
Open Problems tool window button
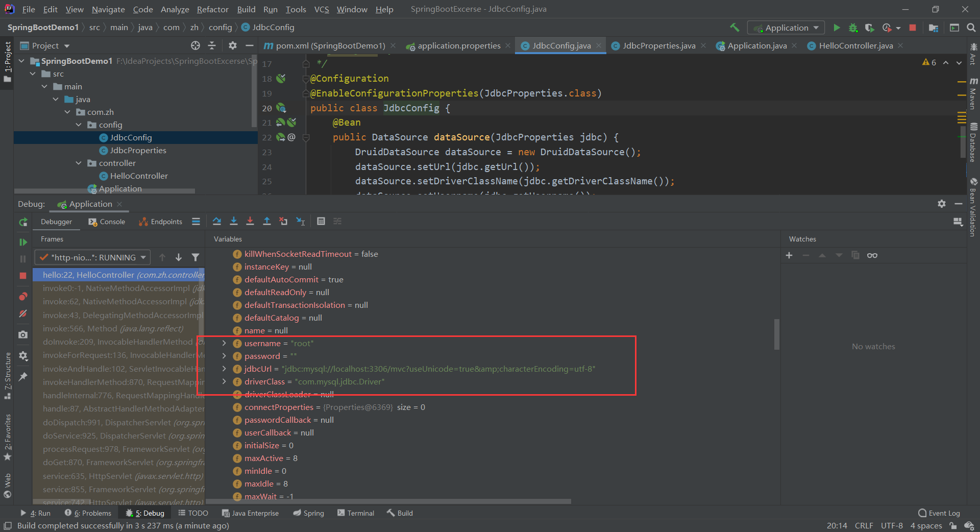pyautogui.click(x=88, y=513)
